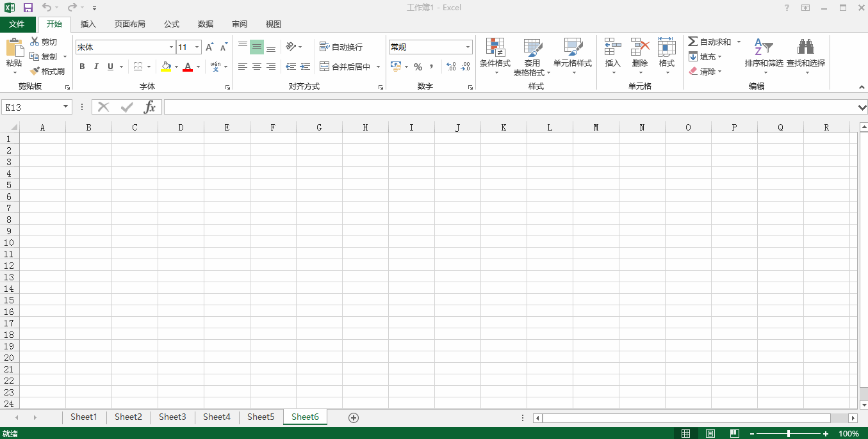The image size is (868, 439).
Task: Click the AutoSum sigma icon
Action: (693, 42)
